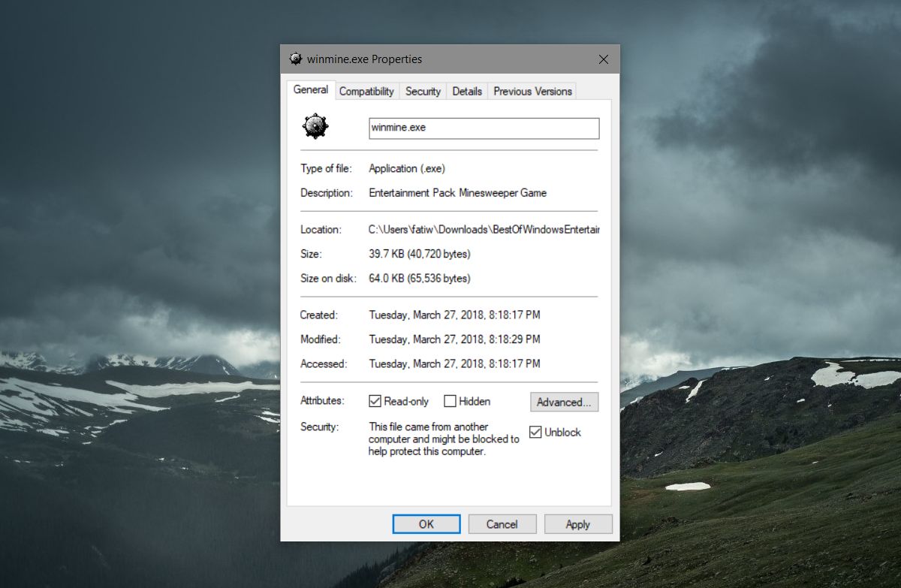Image resolution: width=901 pixels, height=588 pixels.
Task: Open the Security tab
Action: point(423,91)
